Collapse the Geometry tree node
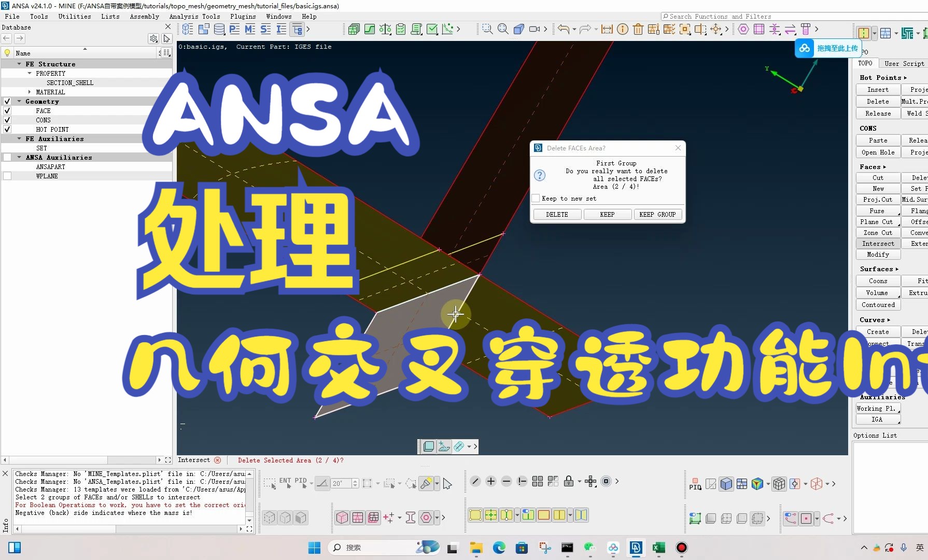This screenshot has height=560, width=928. click(x=19, y=101)
